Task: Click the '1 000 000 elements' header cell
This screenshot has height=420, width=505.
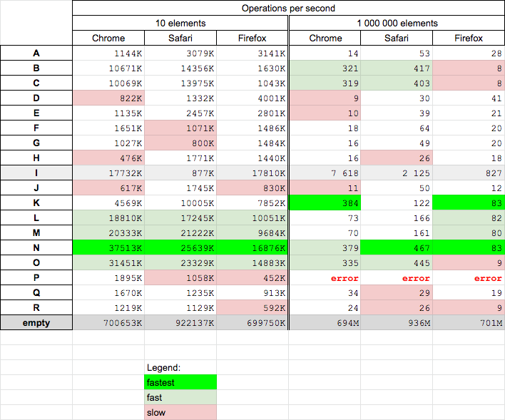Action: pos(397,24)
